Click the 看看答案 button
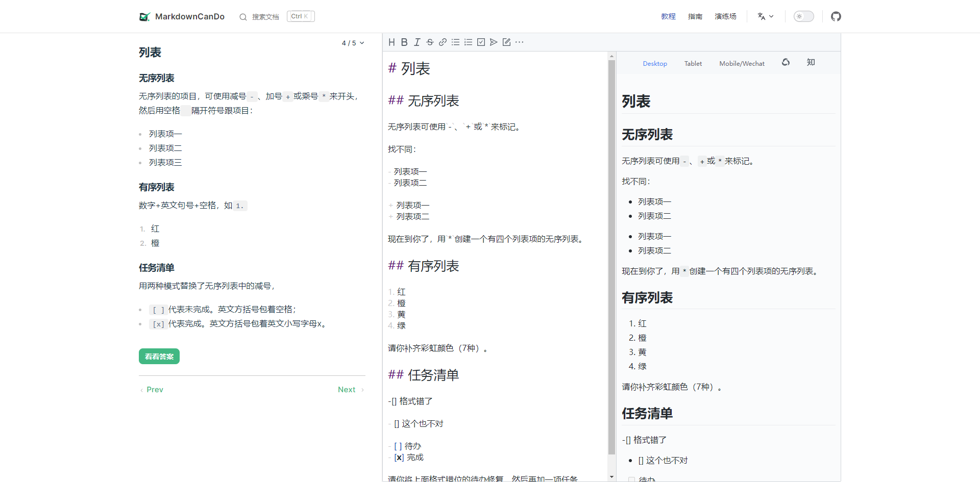Screen dimensions: 980x482 coord(159,357)
